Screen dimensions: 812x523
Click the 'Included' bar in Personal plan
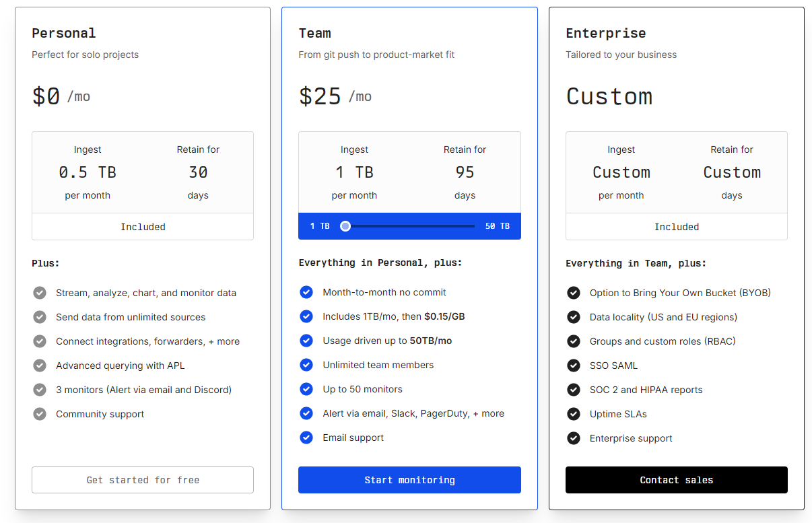point(143,227)
